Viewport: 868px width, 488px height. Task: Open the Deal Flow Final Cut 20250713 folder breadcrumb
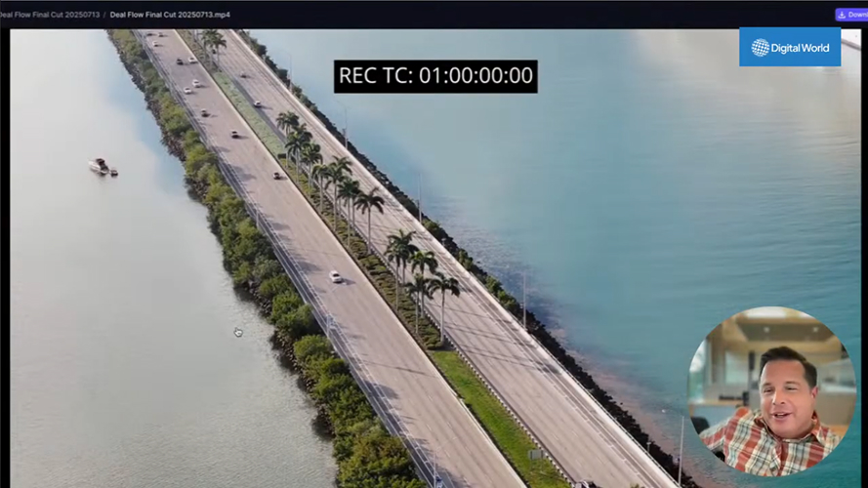pyautogui.click(x=49, y=15)
